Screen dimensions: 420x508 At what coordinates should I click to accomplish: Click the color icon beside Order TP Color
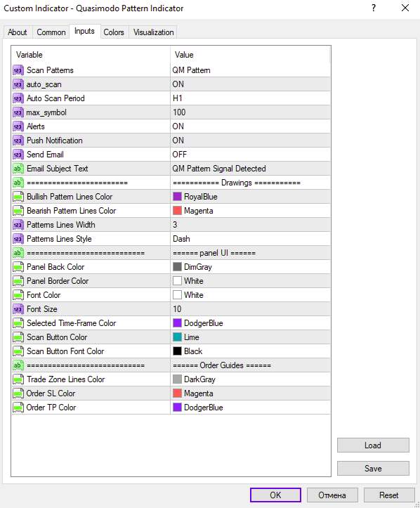[x=18, y=408]
